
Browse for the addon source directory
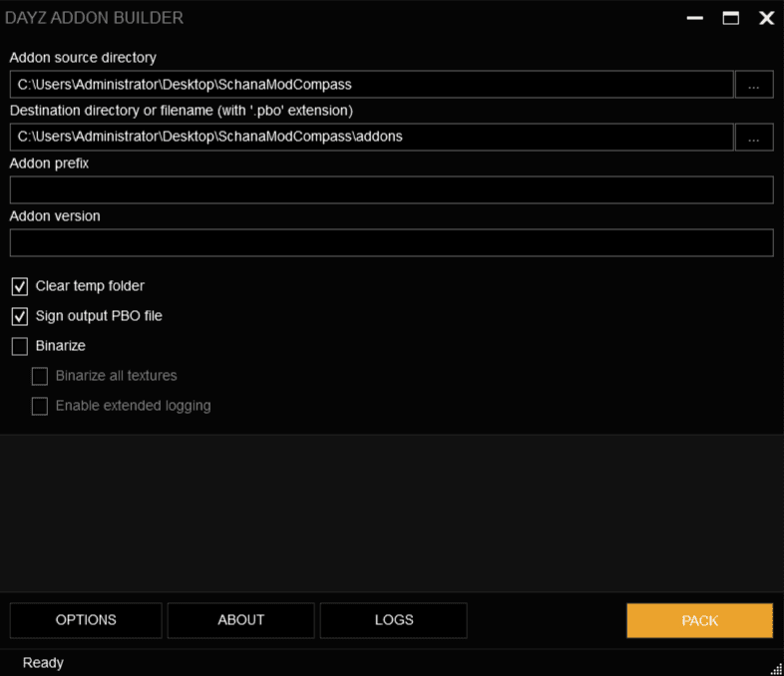coord(754,85)
